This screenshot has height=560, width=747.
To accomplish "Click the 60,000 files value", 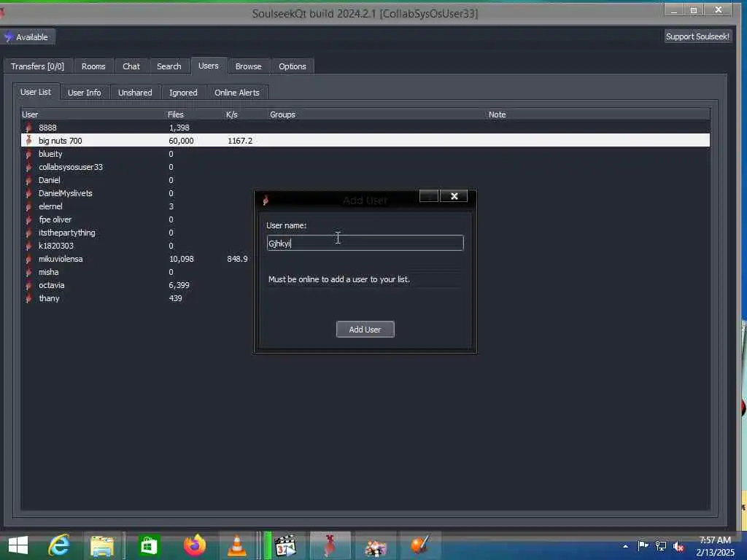I will (181, 141).
